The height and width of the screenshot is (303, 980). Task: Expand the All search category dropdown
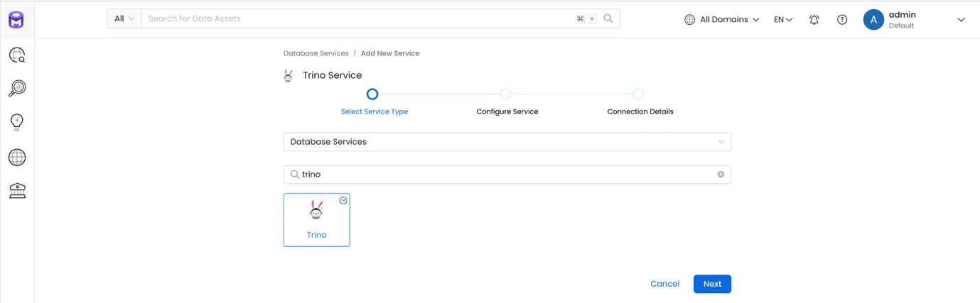click(x=124, y=18)
